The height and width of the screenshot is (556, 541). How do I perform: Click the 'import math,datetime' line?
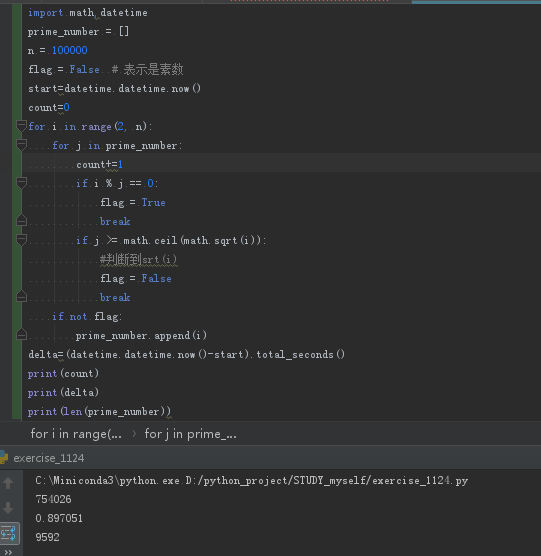[88, 13]
